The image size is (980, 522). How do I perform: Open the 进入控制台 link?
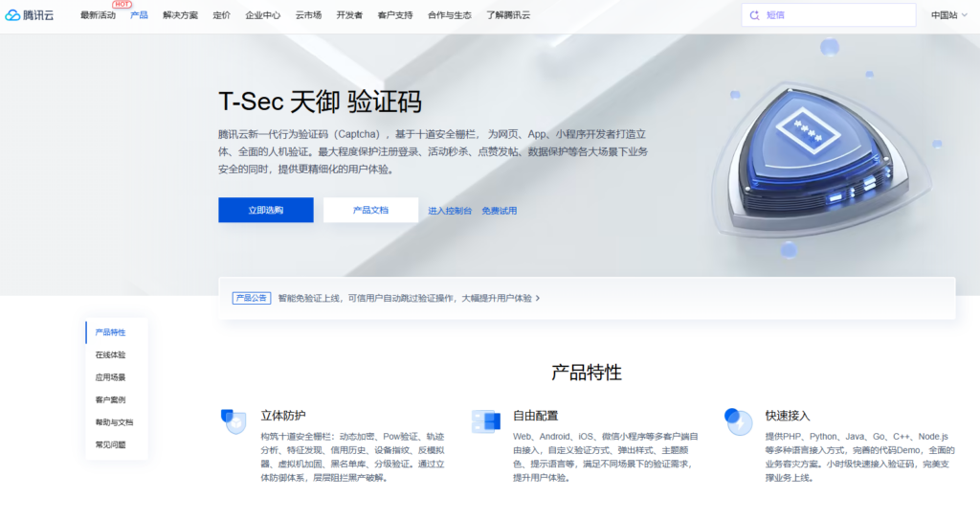click(450, 211)
